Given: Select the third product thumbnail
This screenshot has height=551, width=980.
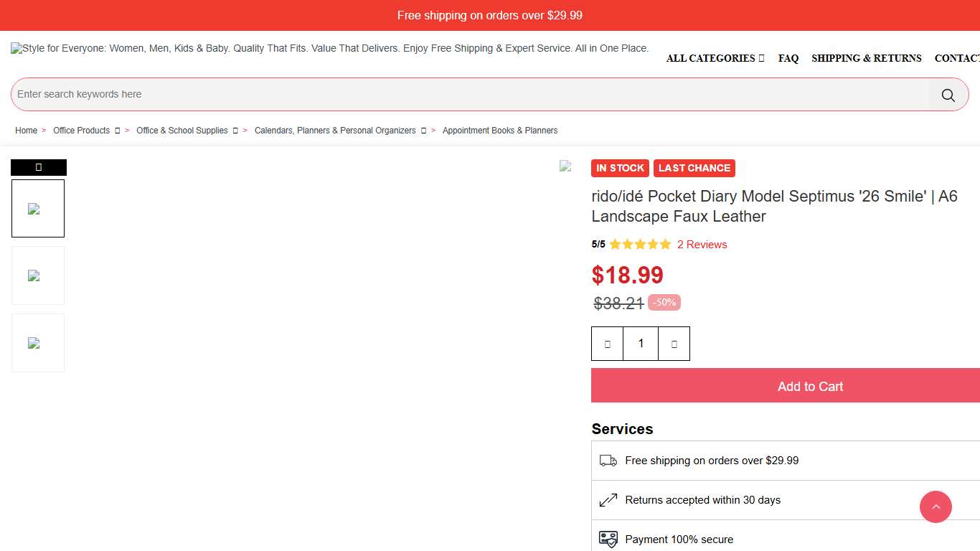Looking at the screenshot, I should click(x=38, y=343).
